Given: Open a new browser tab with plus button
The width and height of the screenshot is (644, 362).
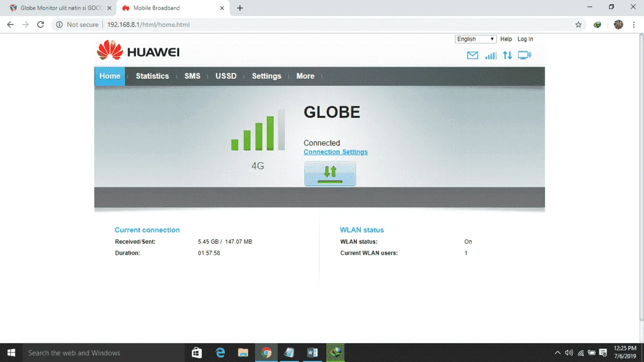Looking at the screenshot, I should click(240, 8).
